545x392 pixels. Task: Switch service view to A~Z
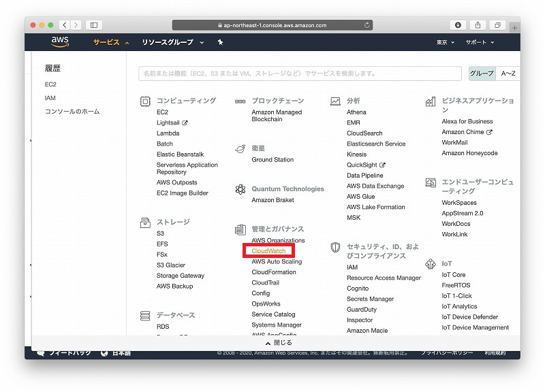(508, 73)
